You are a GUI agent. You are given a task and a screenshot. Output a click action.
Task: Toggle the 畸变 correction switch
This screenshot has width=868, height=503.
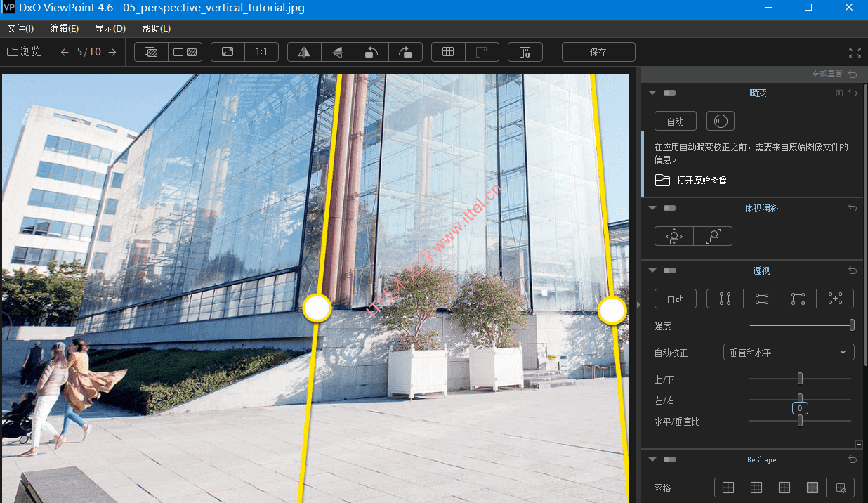click(x=669, y=93)
